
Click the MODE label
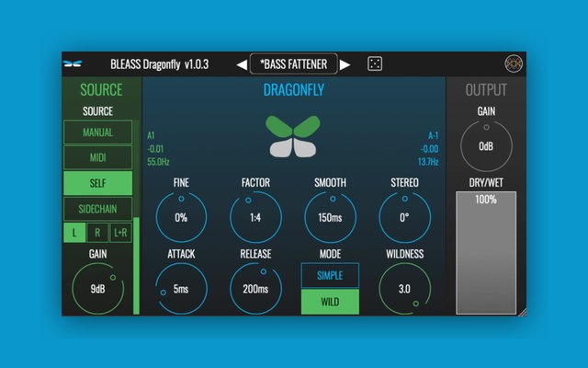[330, 254]
